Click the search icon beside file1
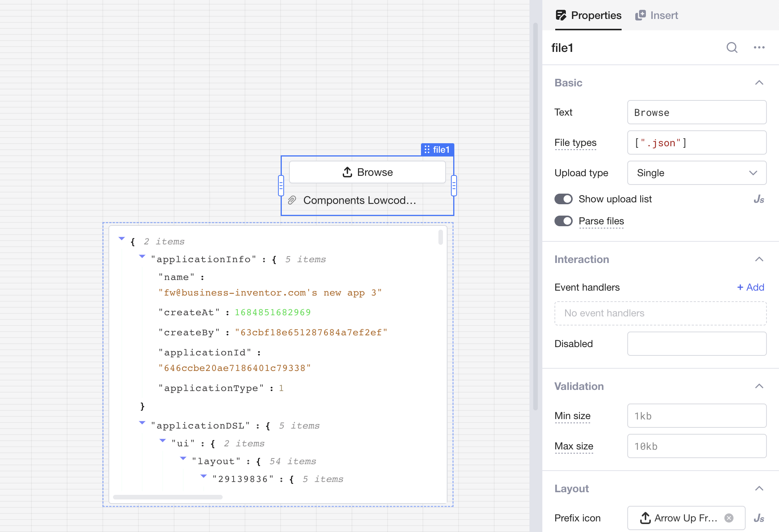779x532 pixels. (x=732, y=48)
